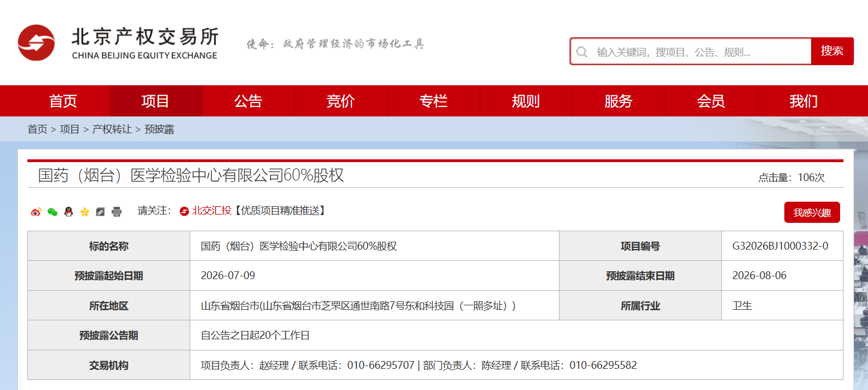868x390 pixels.
Task: Click the China Beijing Equity Exchange logo
Action: (118, 43)
